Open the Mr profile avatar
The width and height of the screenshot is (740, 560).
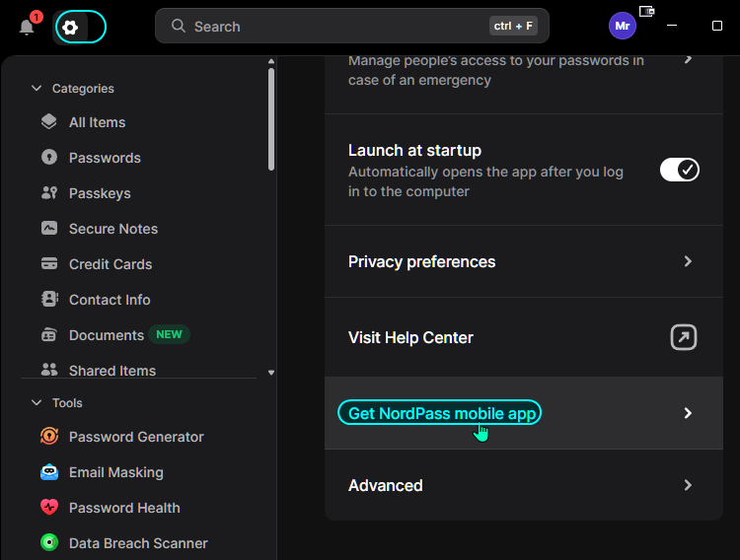pyautogui.click(x=622, y=26)
